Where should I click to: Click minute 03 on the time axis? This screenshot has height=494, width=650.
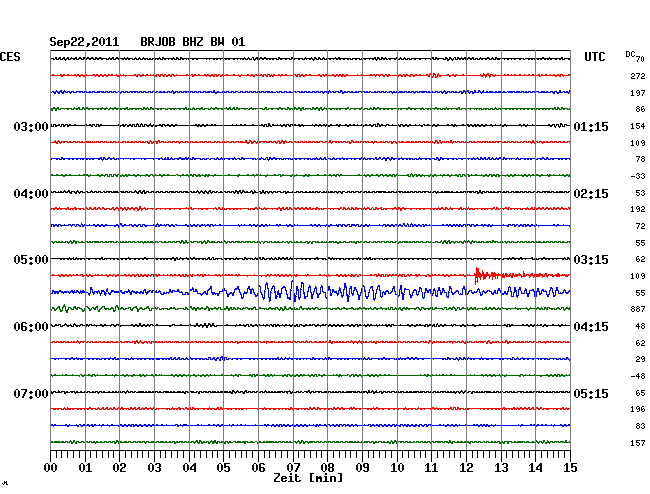[x=154, y=468]
